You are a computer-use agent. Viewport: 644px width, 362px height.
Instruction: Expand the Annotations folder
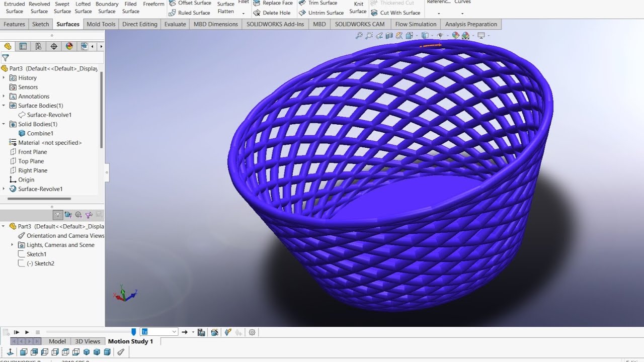[4, 97]
